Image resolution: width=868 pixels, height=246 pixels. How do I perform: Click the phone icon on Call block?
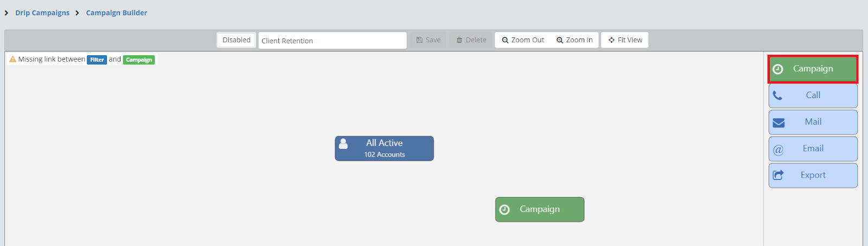coord(777,96)
